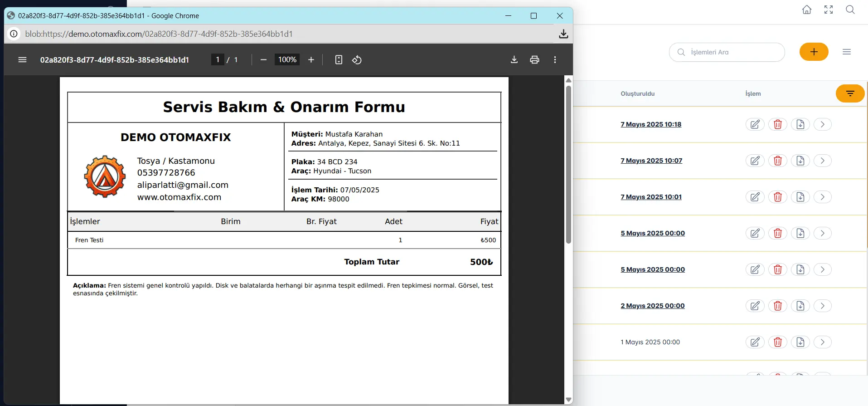The width and height of the screenshot is (868, 406).
Task: Click the DEMO OTOMAXFIX gear logo
Action: 105,176
